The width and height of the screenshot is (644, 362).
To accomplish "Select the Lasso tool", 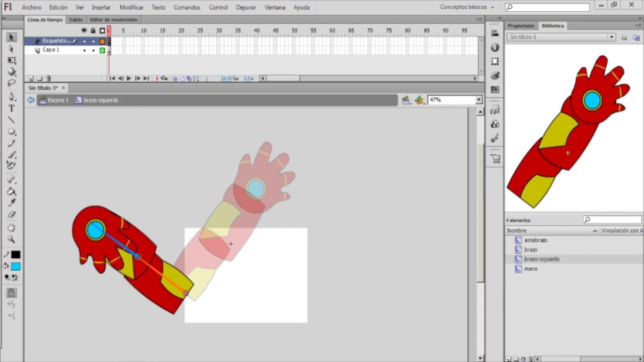I will [11, 83].
